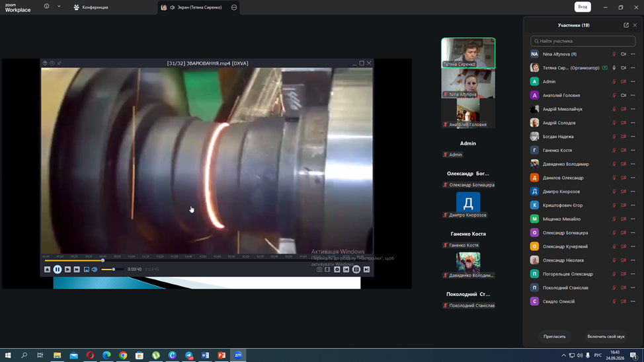This screenshot has height=362, width=644.
Task: Open more options for Анатолий Головня
Action: coord(633,95)
